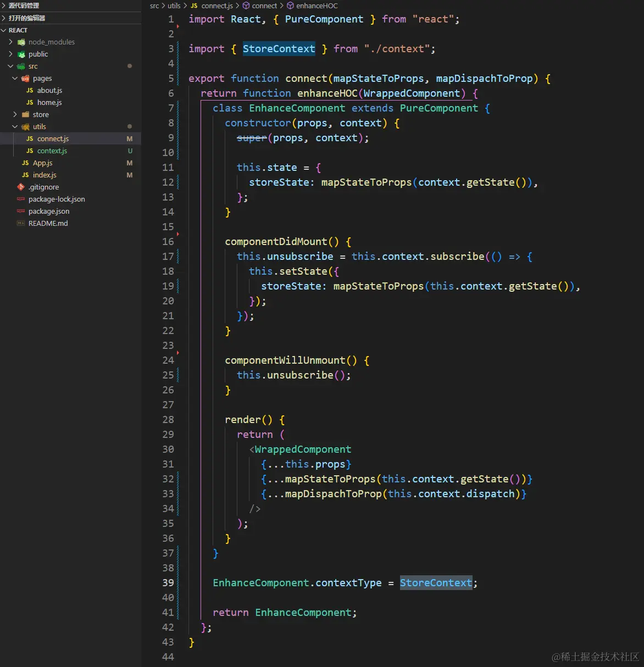Click this.setState call on line 18
This screenshot has width=644, height=667.
click(x=288, y=271)
